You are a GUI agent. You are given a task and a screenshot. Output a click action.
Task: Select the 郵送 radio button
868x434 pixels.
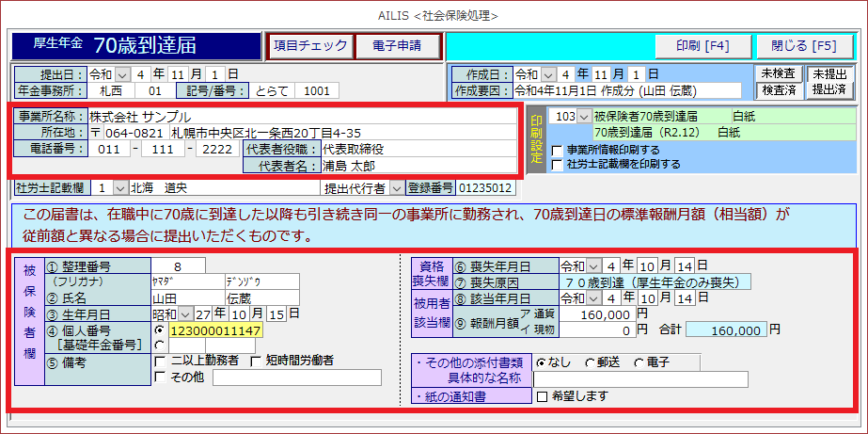point(590,362)
